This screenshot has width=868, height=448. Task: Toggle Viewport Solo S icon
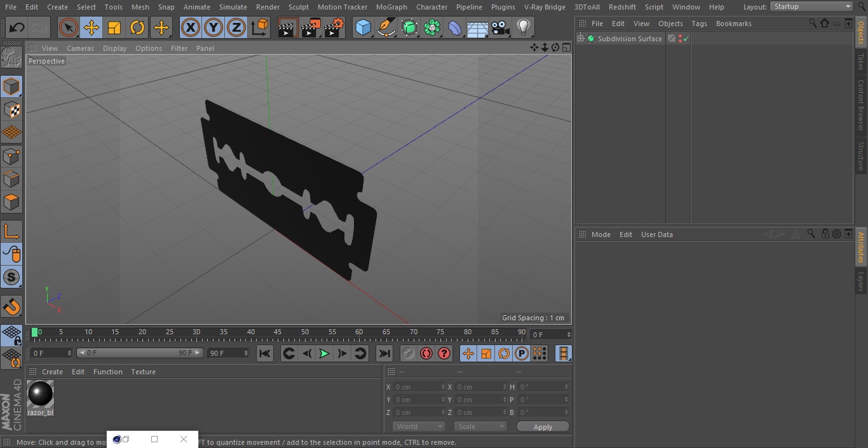click(x=11, y=278)
